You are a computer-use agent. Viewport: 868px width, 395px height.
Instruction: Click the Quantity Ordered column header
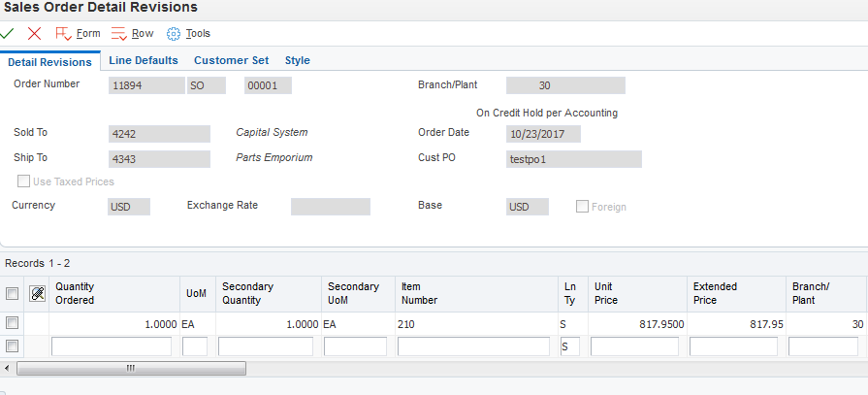115,294
